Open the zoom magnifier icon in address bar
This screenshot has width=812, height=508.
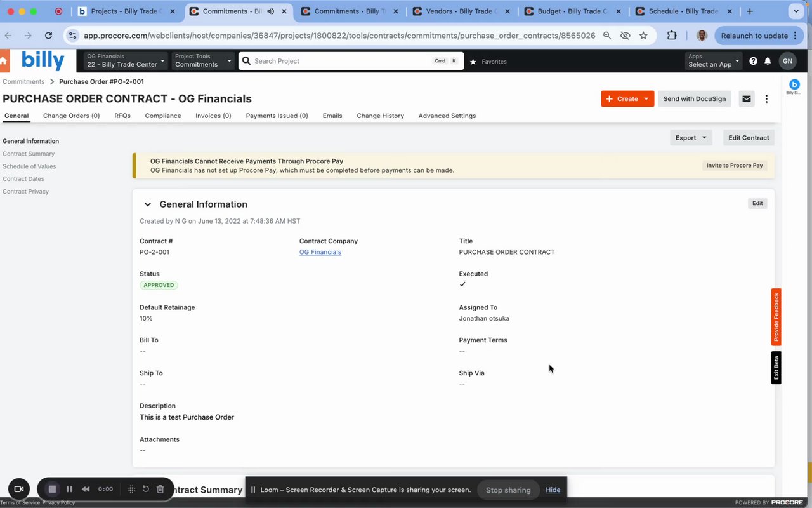pyautogui.click(x=607, y=36)
